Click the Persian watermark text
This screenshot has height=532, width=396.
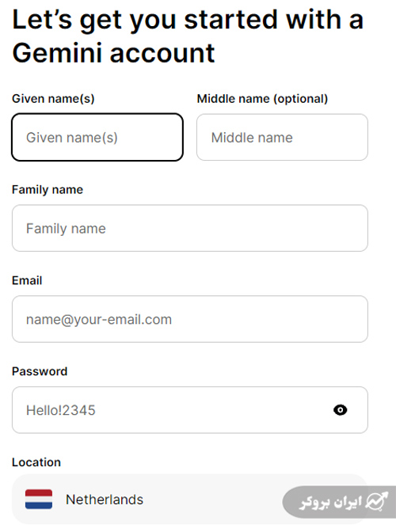point(331,502)
